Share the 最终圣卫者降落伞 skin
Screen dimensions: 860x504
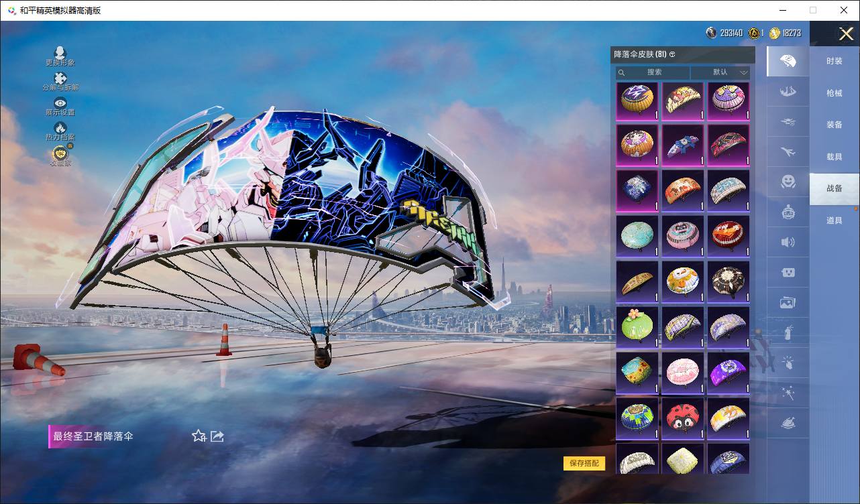click(217, 436)
